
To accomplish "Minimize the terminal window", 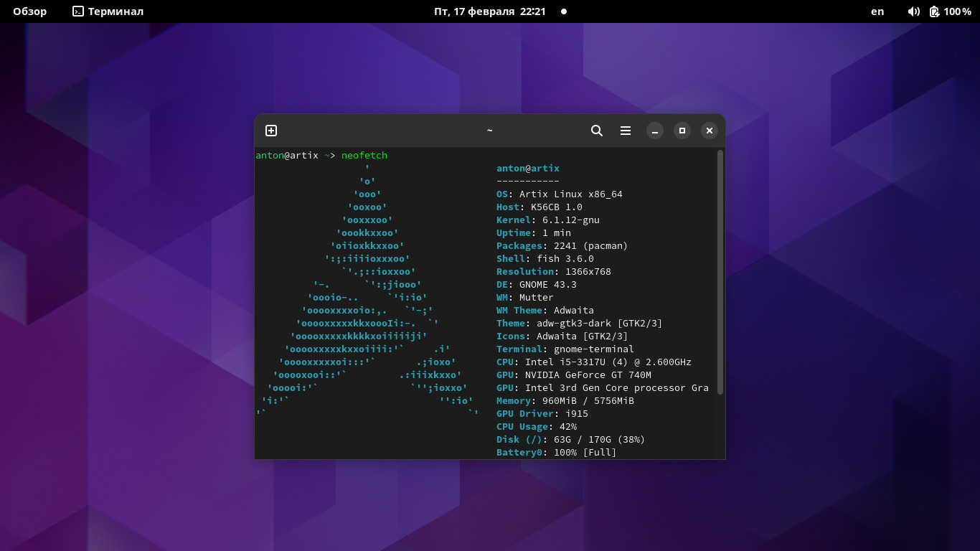I will tap(654, 131).
